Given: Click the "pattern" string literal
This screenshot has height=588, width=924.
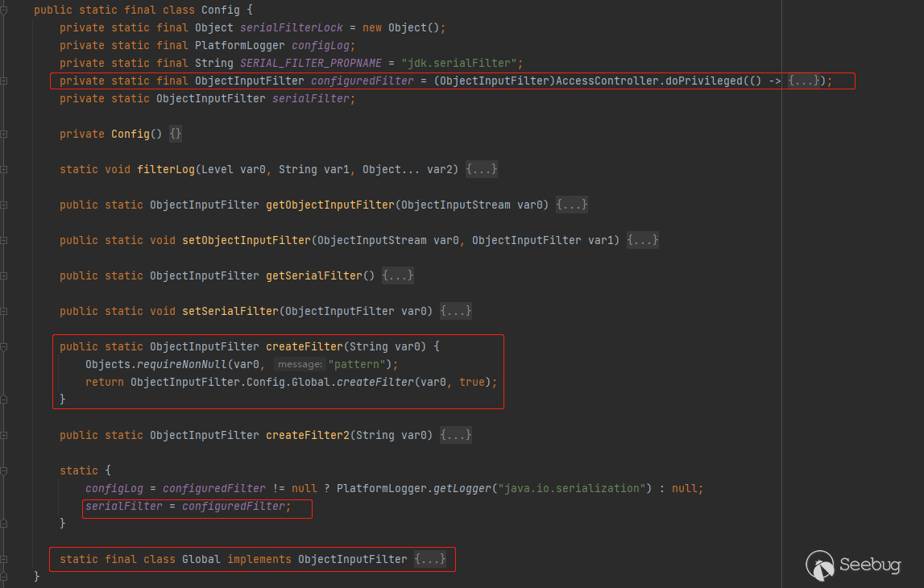Looking at the screenshot, I should click(357, 365).
